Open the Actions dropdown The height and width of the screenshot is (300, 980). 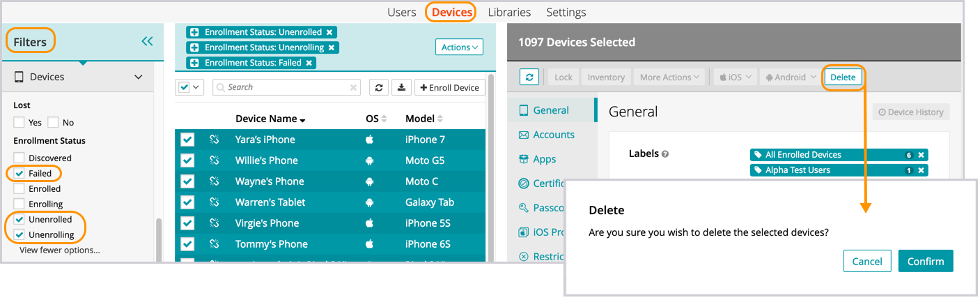[459, 47]
